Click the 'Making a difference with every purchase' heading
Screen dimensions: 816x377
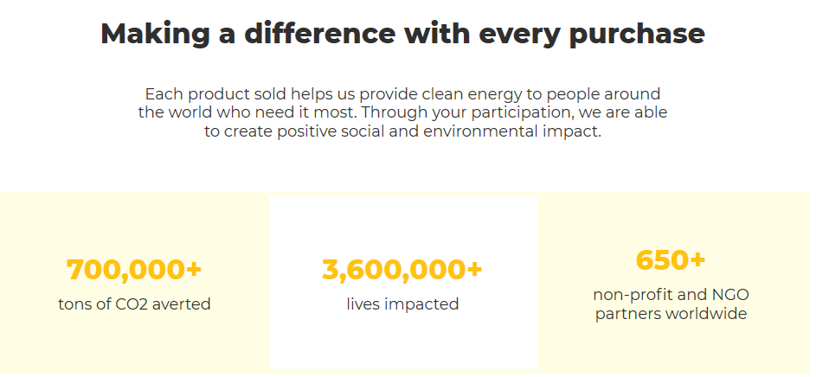(403, 33)
